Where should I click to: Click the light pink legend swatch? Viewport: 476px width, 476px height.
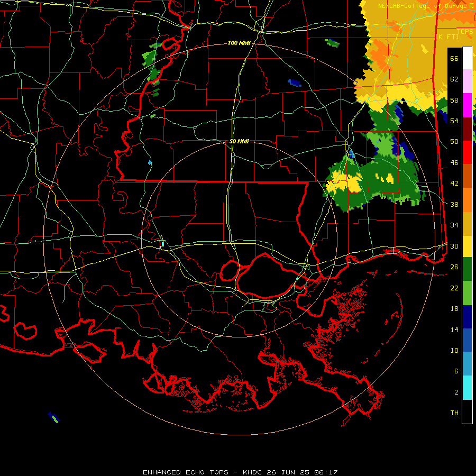coord(467,81)
